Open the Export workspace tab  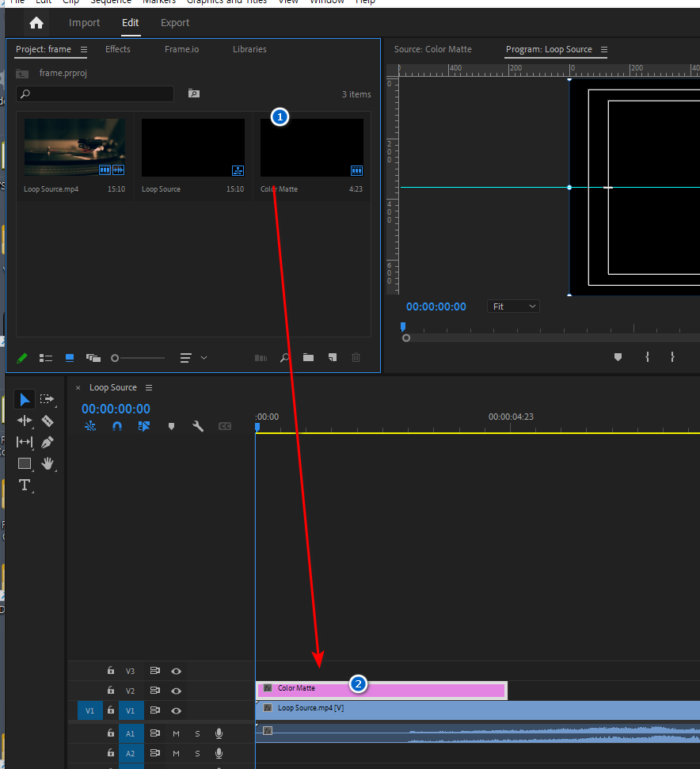tap(175, 23)
